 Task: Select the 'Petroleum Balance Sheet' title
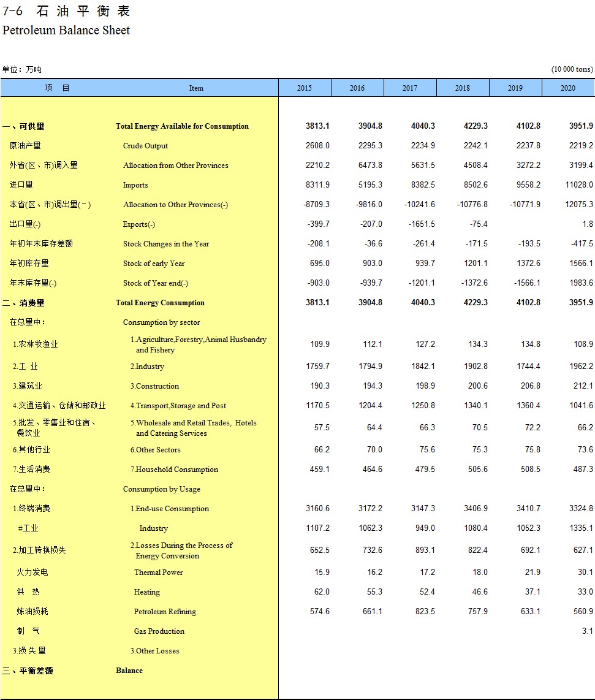pos(66,31)
